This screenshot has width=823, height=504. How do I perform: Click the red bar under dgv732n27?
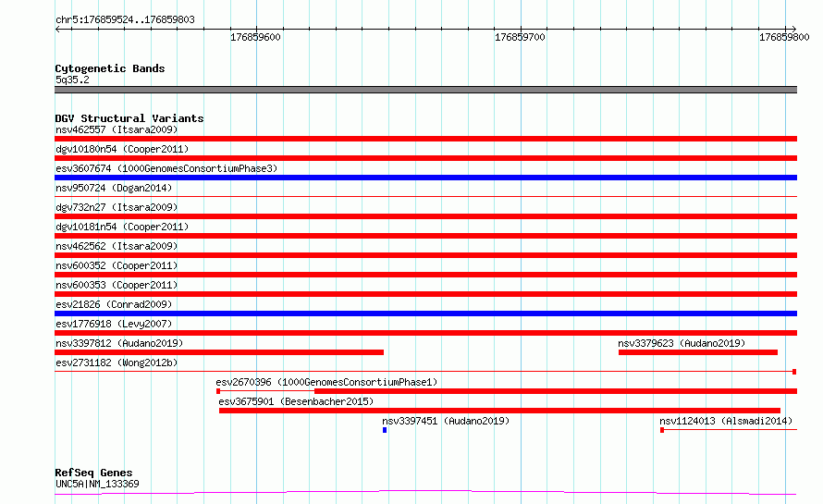(x=425, y=216)
